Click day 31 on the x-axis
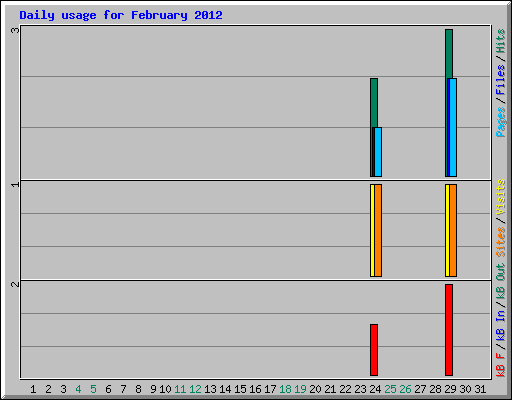The image size is (512, 400). [480, 389]
